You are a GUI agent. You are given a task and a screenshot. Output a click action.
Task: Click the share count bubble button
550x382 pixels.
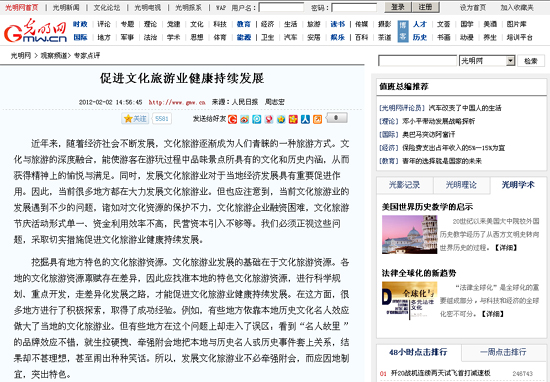pos(336,118)
